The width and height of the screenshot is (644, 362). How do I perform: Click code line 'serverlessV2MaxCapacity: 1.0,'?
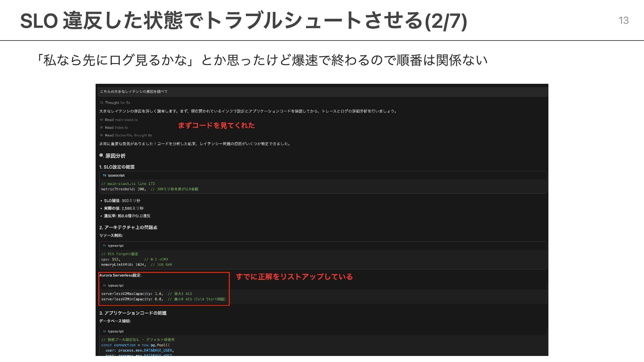[132, 294]
